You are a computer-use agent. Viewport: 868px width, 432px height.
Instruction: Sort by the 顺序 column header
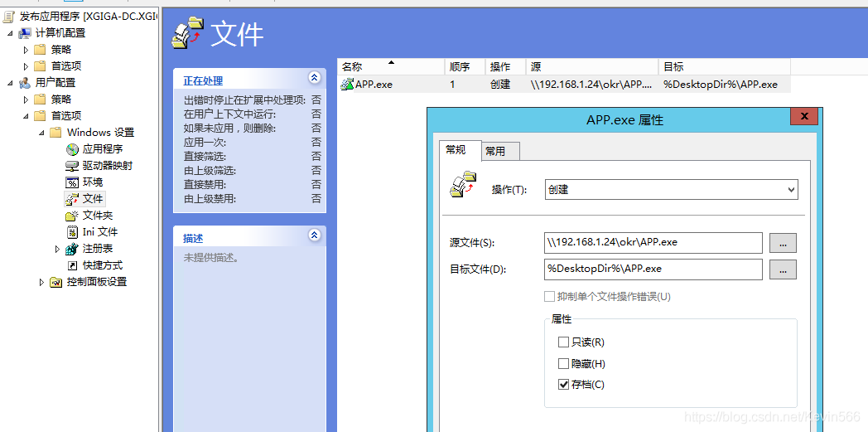coord(465,67)
